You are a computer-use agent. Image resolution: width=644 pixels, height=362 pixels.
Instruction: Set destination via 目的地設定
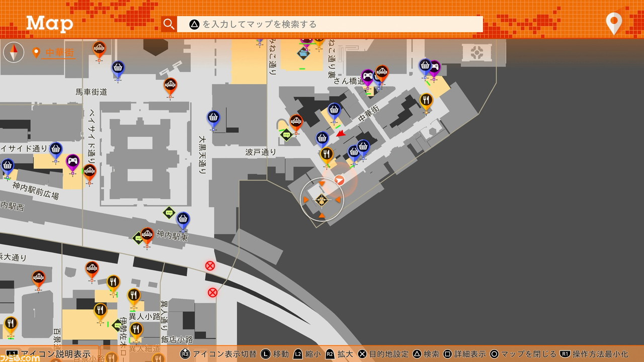click(383, 354)
